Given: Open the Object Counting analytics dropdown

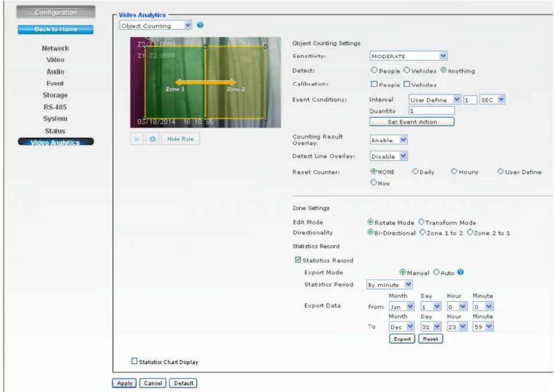Looking at the screenshot, I should 156,26.
